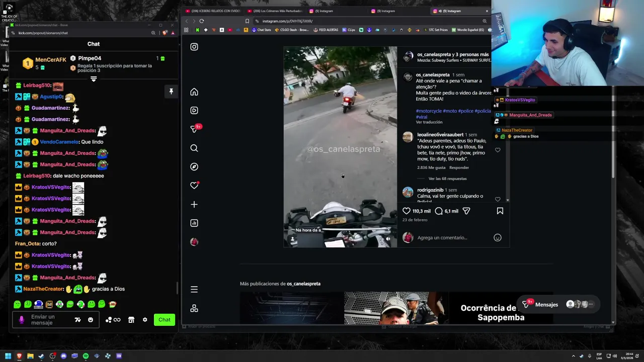Open 7TV emote menu in chat input
This screenshot has width=644, height=362.
[x=77, y=320]
